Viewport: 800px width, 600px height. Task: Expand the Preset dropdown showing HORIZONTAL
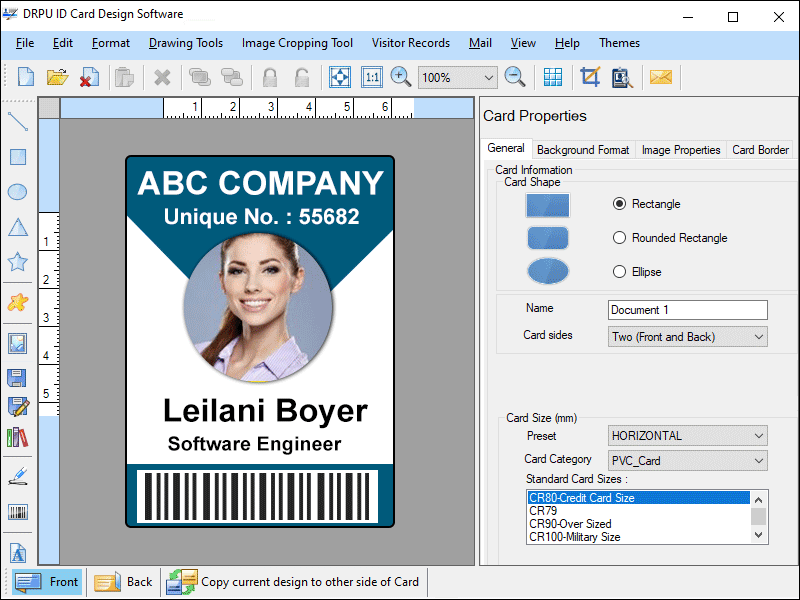point(687,435)
